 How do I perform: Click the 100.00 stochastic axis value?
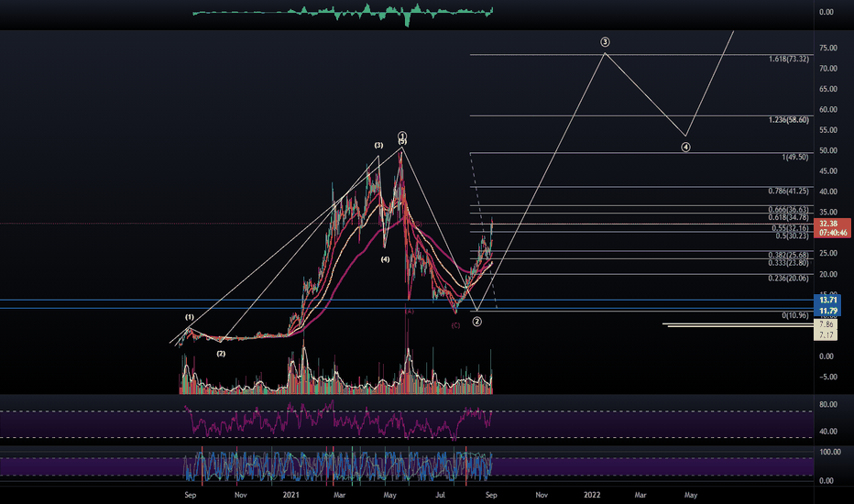click(830, 452)
